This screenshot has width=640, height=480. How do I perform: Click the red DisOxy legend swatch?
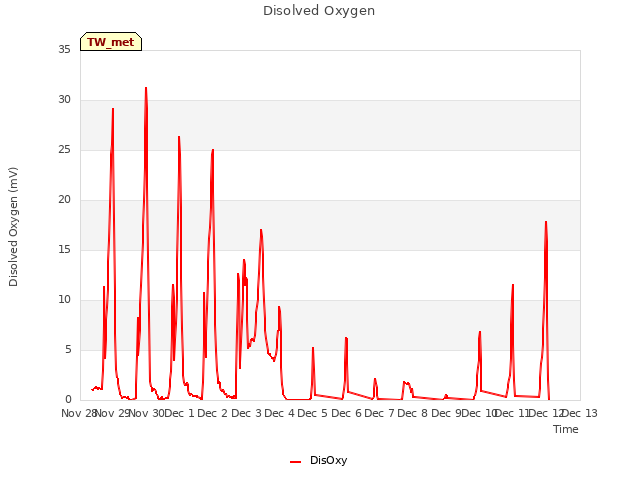(296, 462)
